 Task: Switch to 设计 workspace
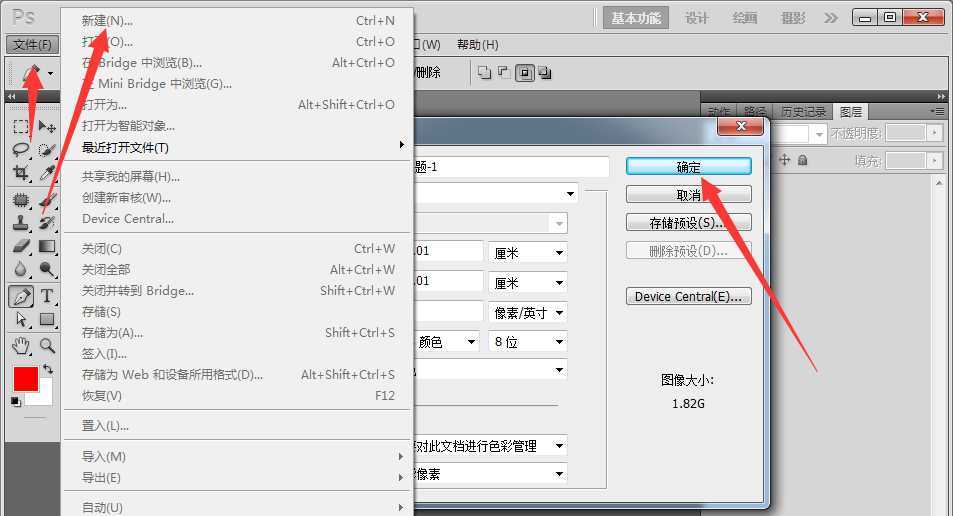(697, 18)
